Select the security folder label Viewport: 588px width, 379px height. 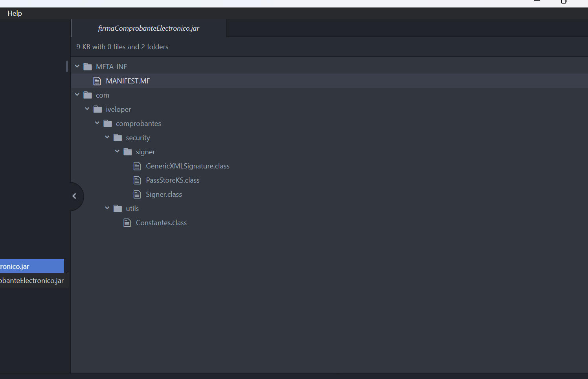tap(138, 138)
